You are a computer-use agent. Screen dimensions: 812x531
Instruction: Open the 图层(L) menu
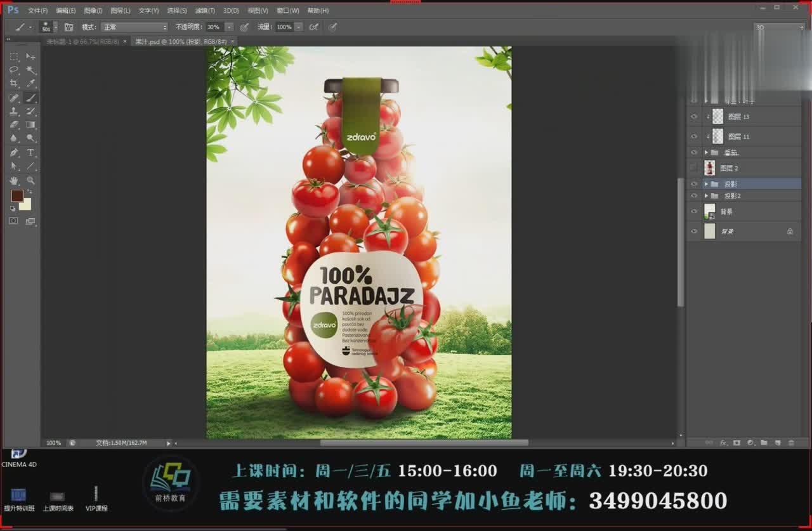point(120,11)
